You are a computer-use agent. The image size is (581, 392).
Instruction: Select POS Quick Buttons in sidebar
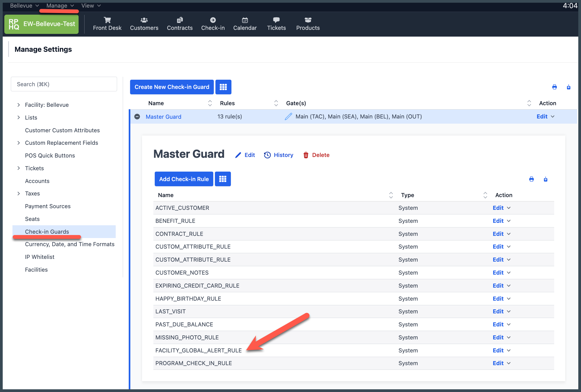(x=50, y=156)
